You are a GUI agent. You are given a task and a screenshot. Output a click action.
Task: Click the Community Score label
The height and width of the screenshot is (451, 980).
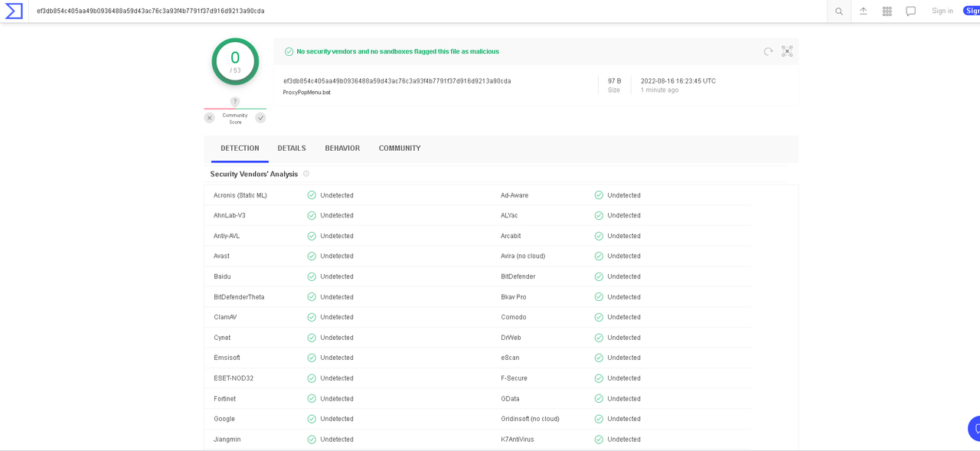tap(235, 119)
